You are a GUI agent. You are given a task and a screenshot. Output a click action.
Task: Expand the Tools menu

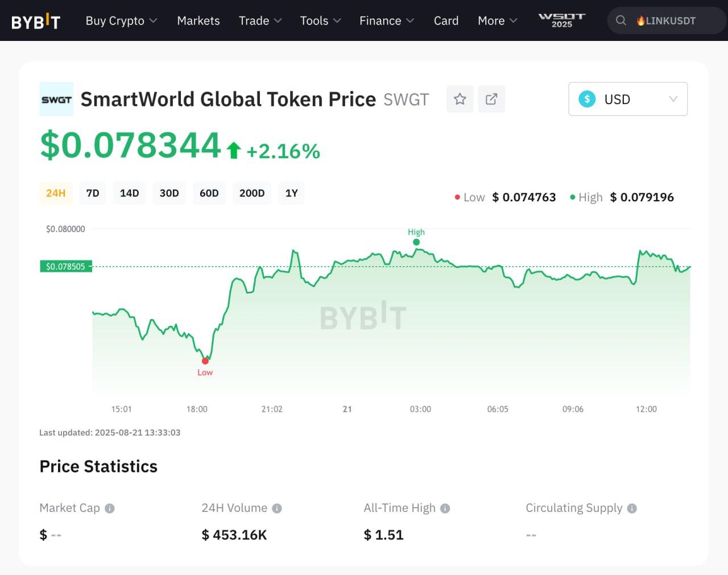click(x=320, y=20)
